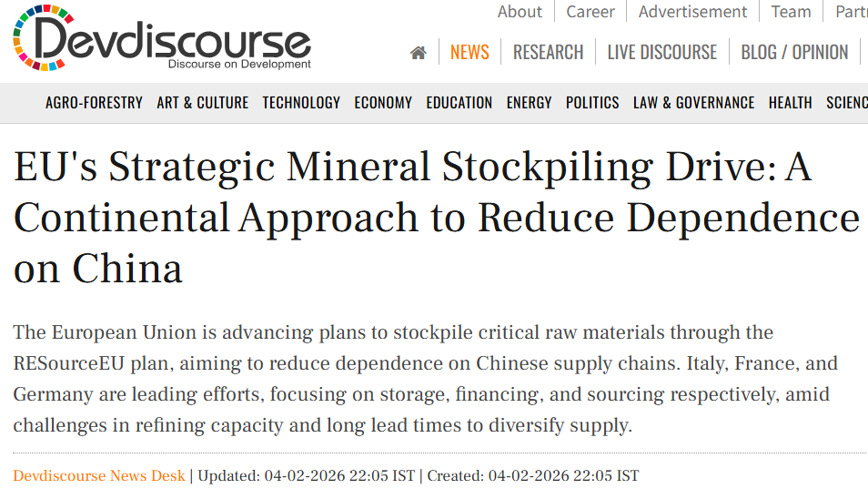Open the NEWS section
Image resolution: width=868 pixels, height=499 pixels.
[x=469, y=53]
